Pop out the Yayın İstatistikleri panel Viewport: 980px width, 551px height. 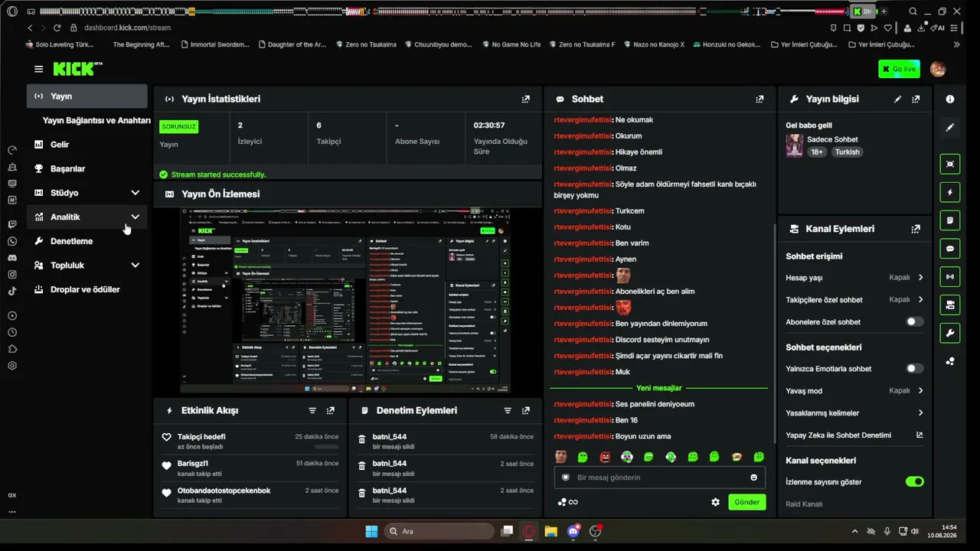coord(525,99)
